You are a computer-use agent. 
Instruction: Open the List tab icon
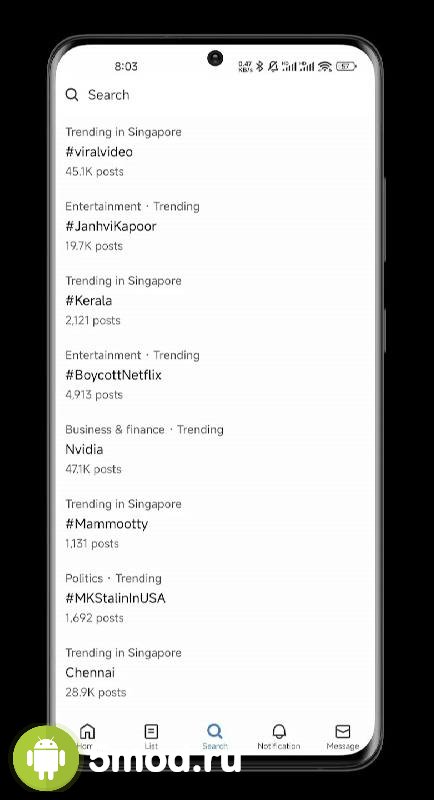pos(151,731)
